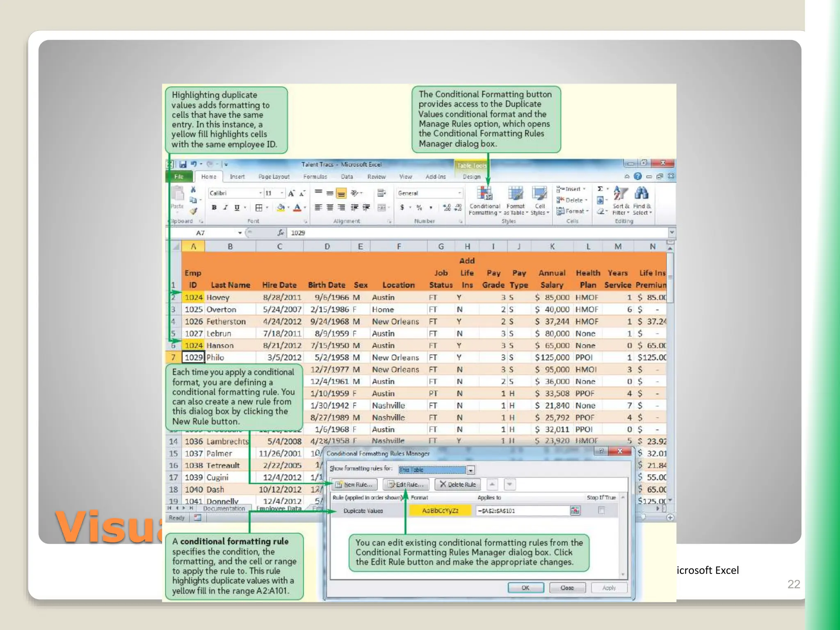This screenshot has width=840, height=630.
Task: Click the Borders icon
Action: click(x=259, y=208)
